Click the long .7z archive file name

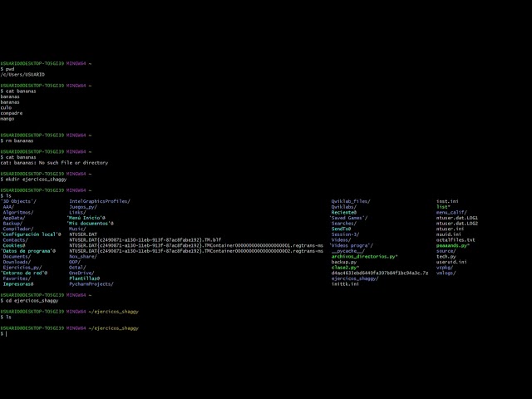pyautogui.click(x=380, y=273)
